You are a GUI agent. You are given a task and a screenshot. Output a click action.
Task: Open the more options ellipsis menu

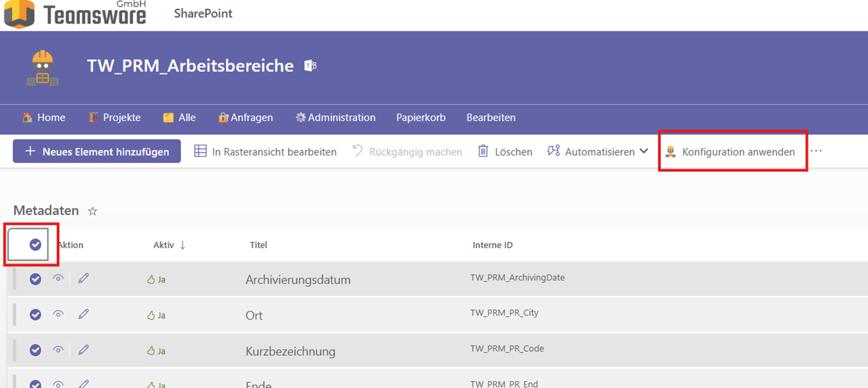pos(816,151)
